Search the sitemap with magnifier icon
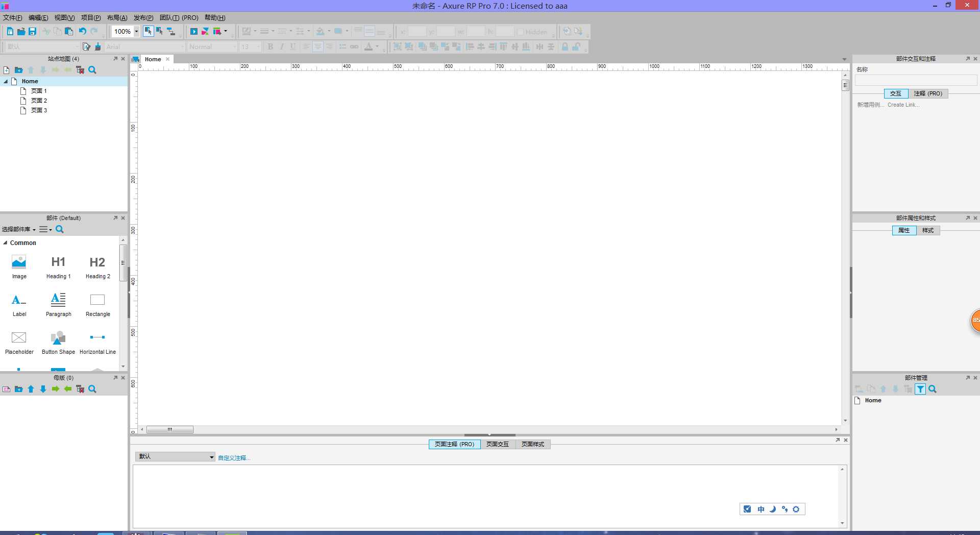The width and height of the screenshot is (980, 535). [92, 70]
